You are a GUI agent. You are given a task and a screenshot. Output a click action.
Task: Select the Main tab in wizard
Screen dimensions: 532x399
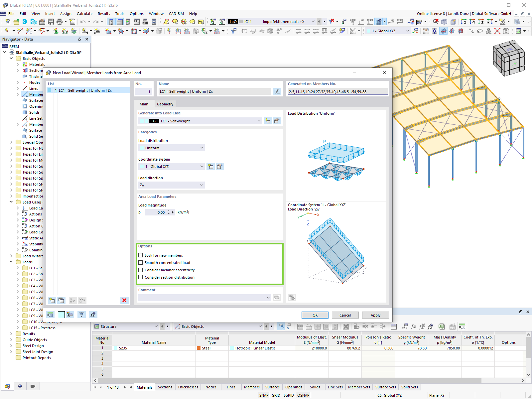(144, 104)
